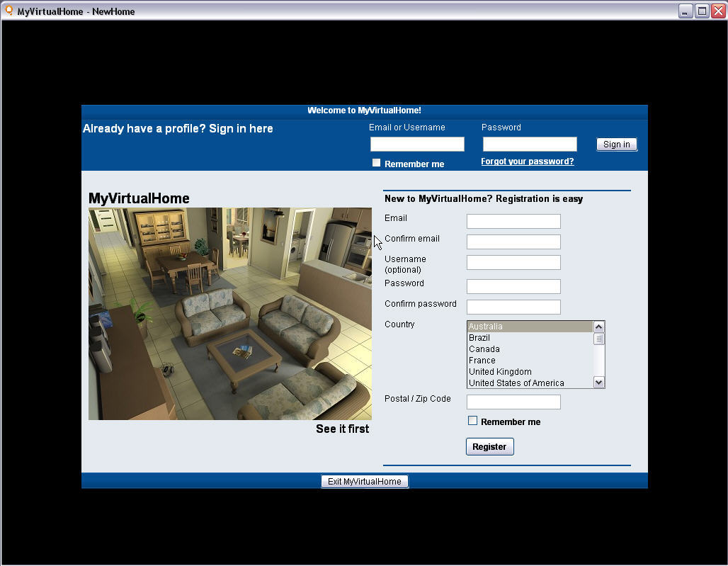Open Forgot your password link
This screenshot has width=728, height=566.
point(527,162)
